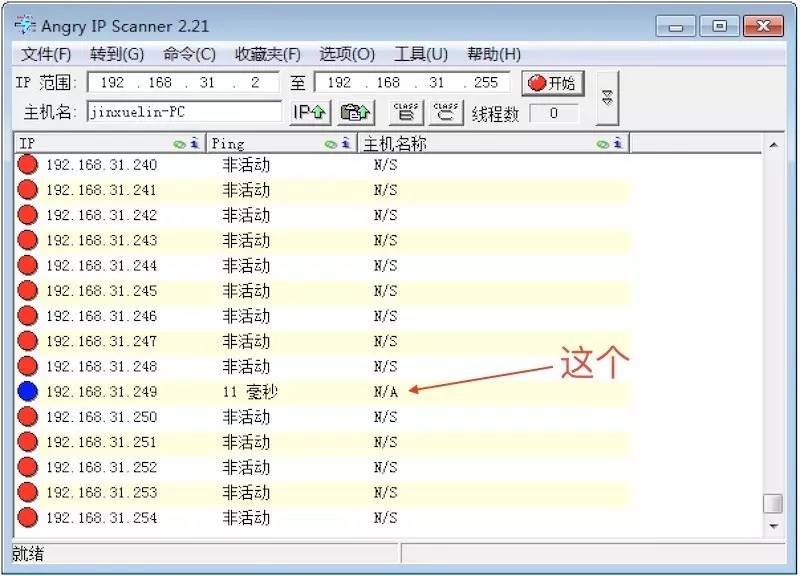
Task: Select the Class C network icon
Action: coord(444,112)
